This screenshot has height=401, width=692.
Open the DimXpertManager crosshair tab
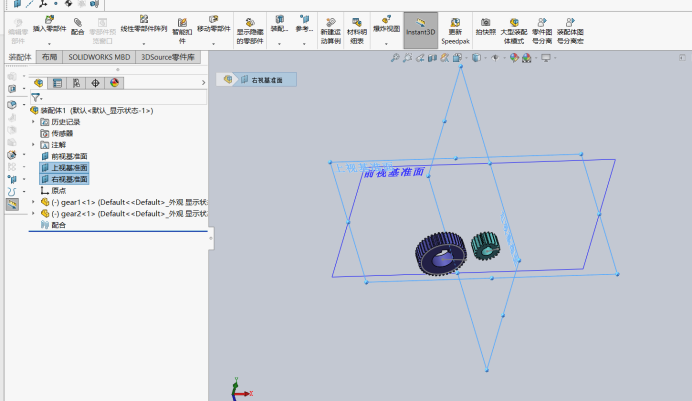point(95,83)
